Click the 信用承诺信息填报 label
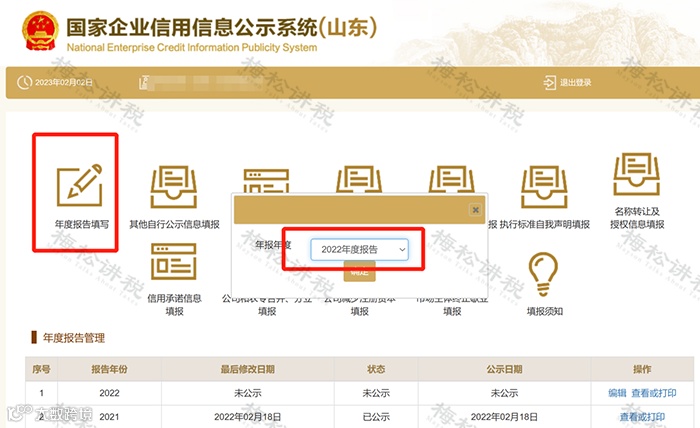 174,305
